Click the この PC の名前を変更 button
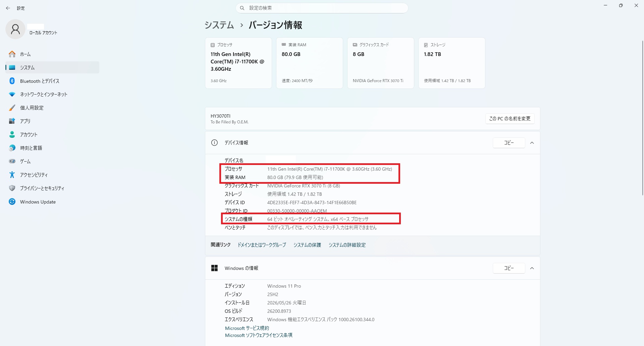Screen dimensions: 644x346 point(510,119)
